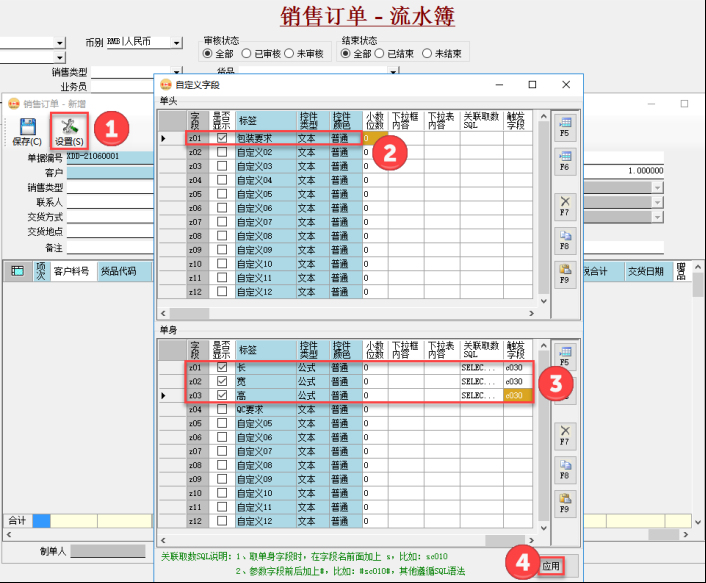The height and width of the screenshot is (583, 706).
Task: Open the 货品 filter dropdown arrow
Action: (394, 72)
